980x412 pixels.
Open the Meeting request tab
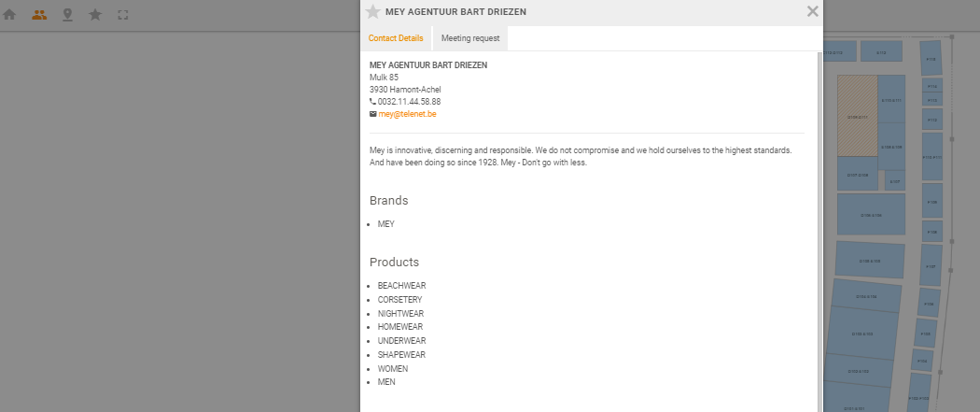pos(470,38)
